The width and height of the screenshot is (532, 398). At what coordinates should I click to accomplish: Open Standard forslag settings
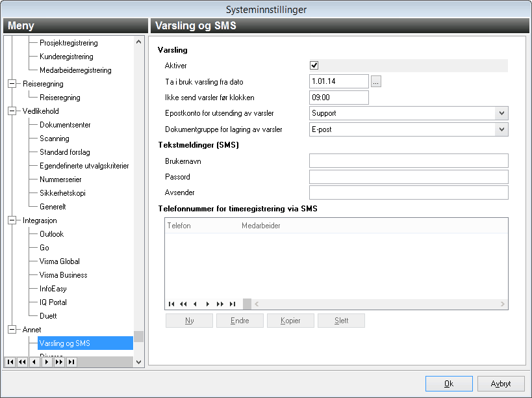65,152
